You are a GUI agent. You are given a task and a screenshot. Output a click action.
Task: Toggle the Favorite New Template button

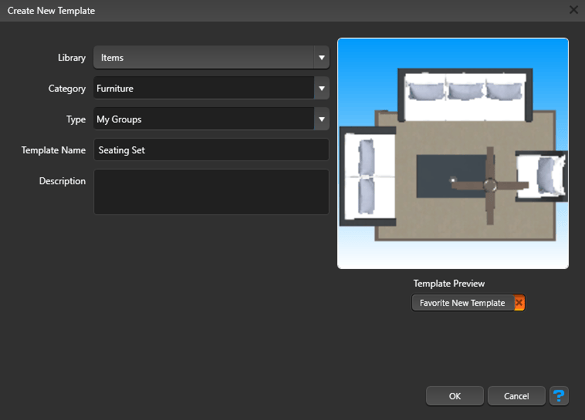463,303
